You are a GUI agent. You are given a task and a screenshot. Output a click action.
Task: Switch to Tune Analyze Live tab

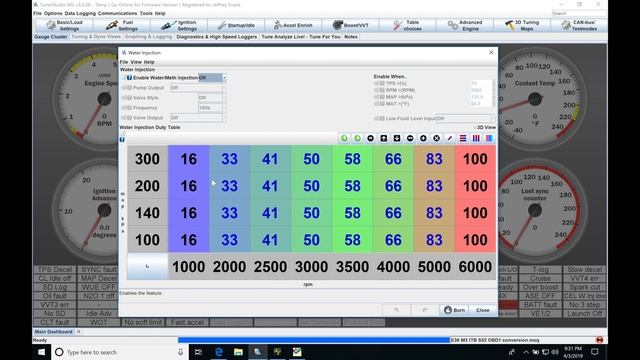pyautogui.click(x=301, y=37)
